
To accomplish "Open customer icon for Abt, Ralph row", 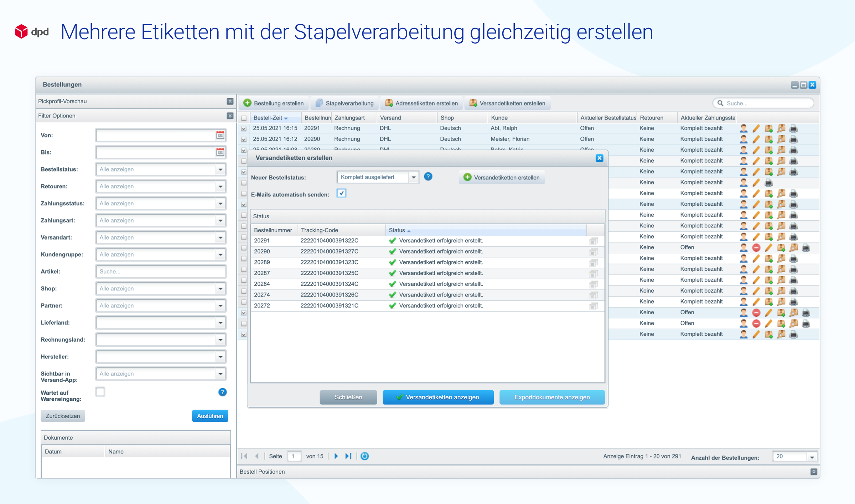I will [x=744, y=128].
